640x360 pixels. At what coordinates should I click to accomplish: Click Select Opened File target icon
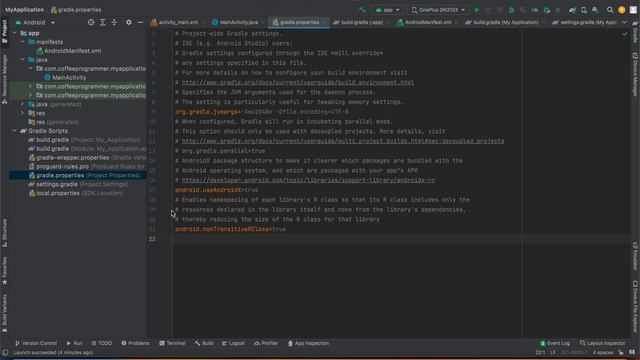click(x=91, y=22)
